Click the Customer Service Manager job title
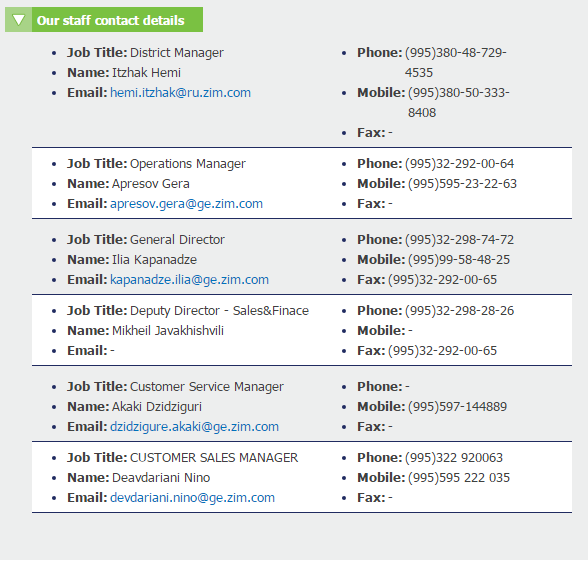 (x=207, y=387)
